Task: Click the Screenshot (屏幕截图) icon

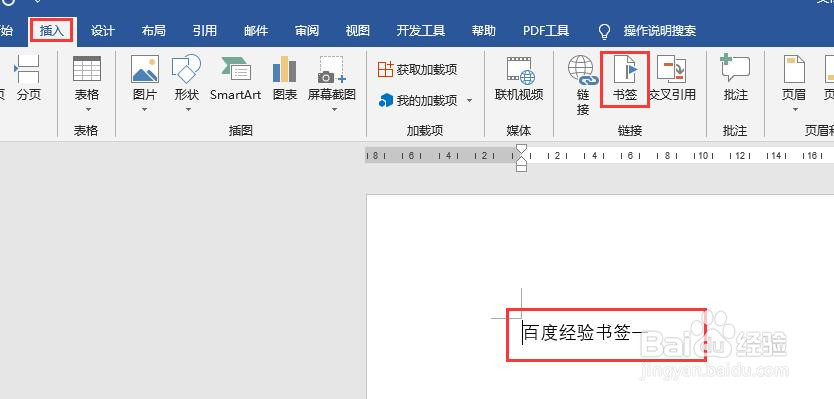Action: (x=331, y=70)
